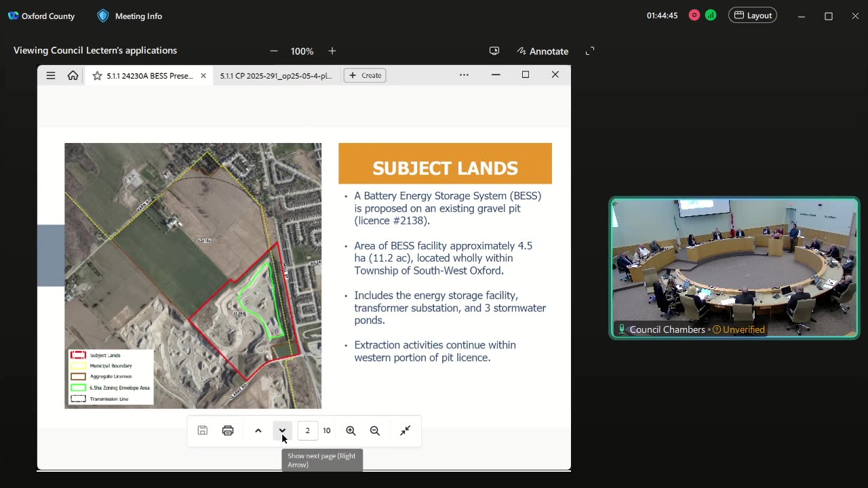The image size is (868, 488).
Task: Print the document using printer icon
Action: click(228, 430)
